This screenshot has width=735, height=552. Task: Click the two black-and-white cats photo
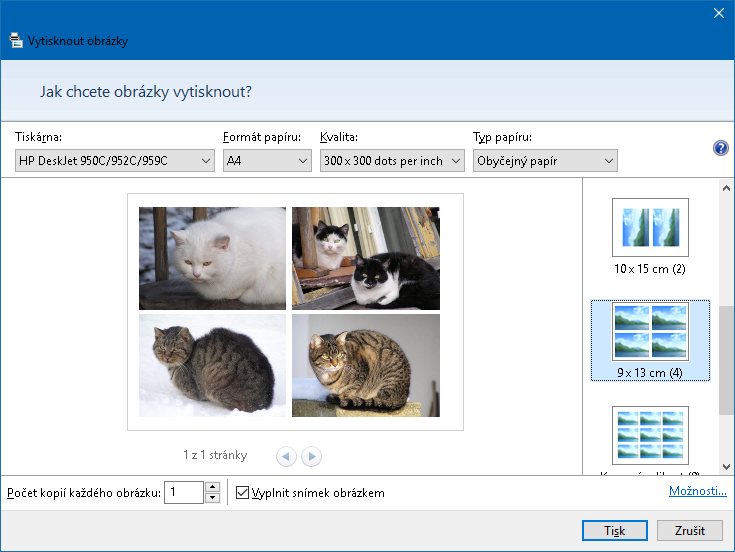[366, 258]
